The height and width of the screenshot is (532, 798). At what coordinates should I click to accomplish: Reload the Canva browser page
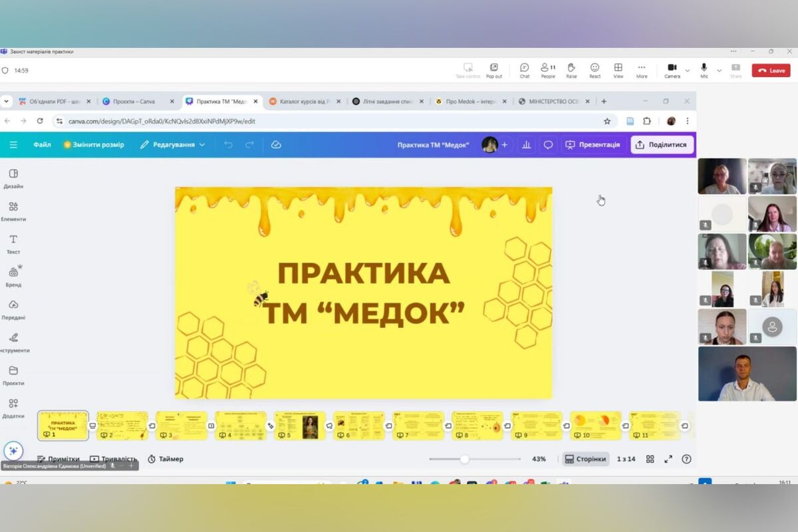[40, 121]
